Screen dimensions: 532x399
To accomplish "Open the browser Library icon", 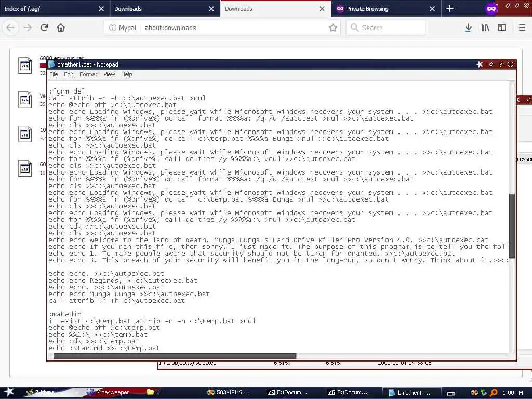I will point(485,28).
